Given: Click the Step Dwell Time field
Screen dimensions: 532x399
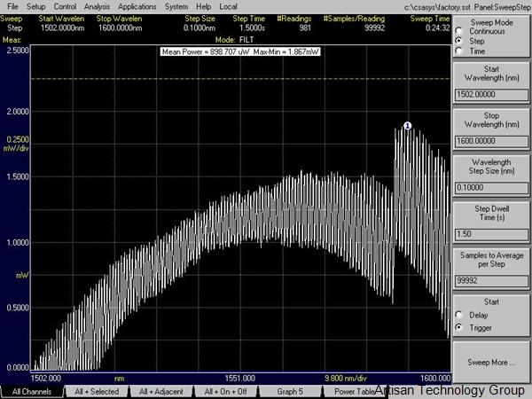Looking at the screenshot, I should 490,232.
